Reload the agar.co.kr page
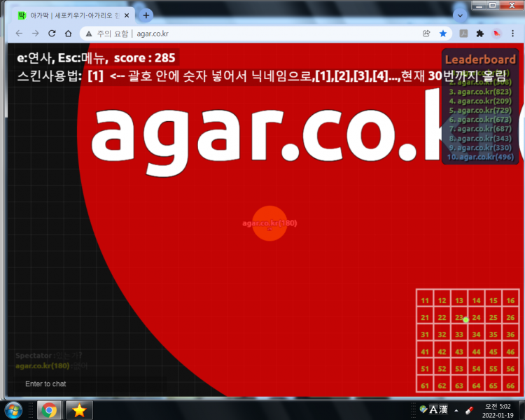 (x=52, y=34)
